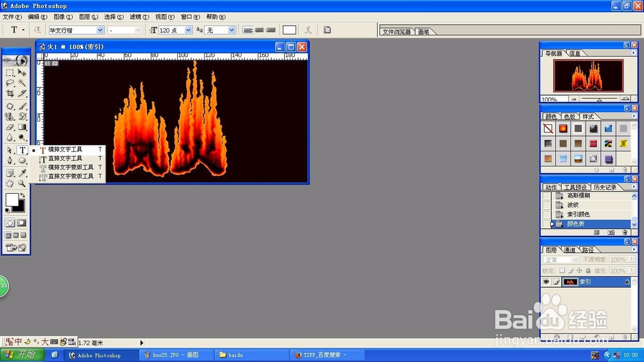Select the Blur tool
644x362 pixels.
10,137
